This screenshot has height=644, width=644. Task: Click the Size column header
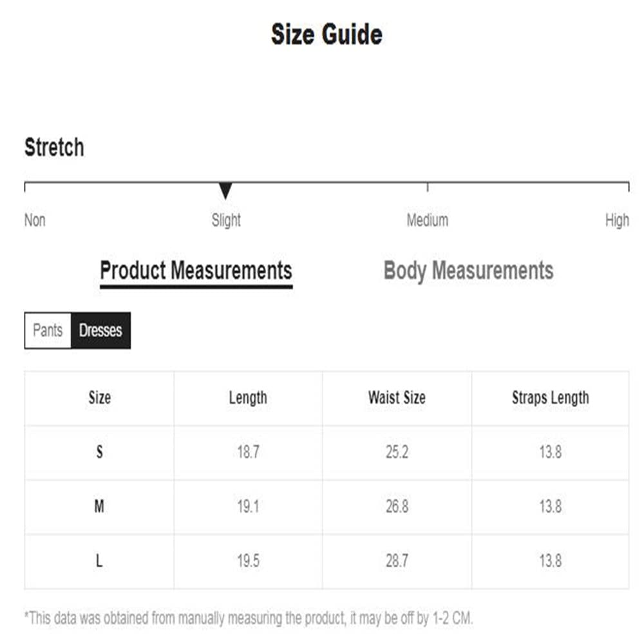pyautogui.click(x=99, y=398)
